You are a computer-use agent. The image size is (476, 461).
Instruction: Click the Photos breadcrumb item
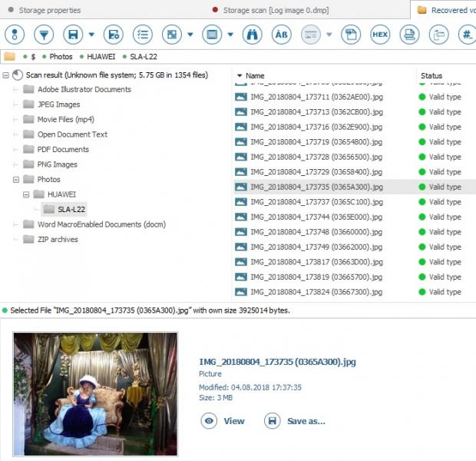coord(61,57)
